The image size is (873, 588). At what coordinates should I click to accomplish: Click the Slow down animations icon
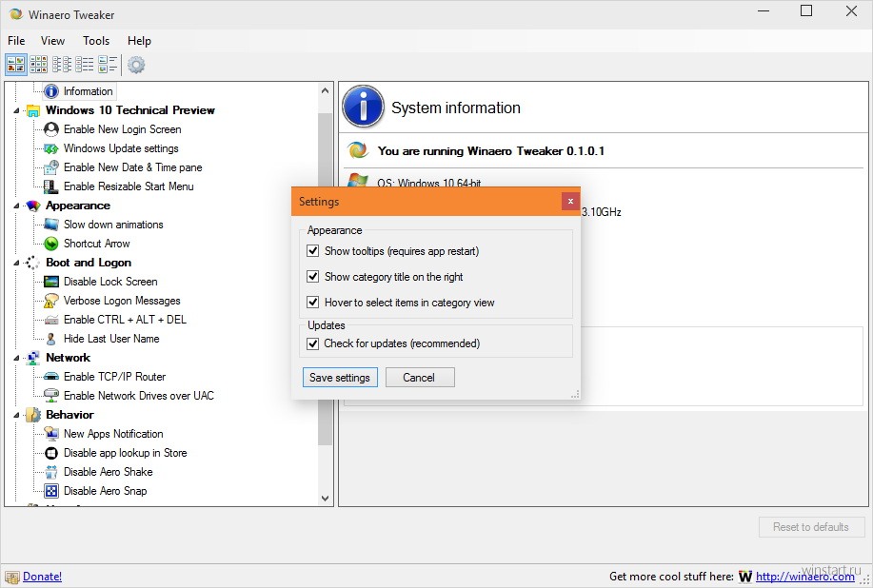(x=51, y=225)
